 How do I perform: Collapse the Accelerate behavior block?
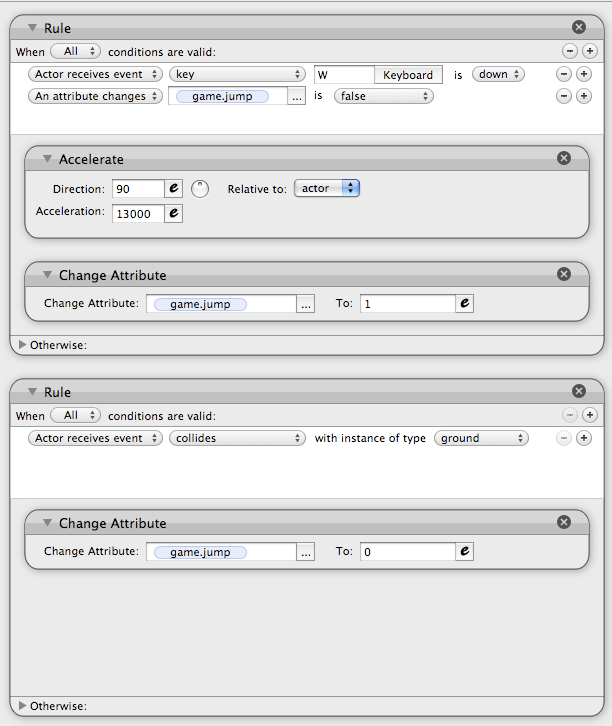coord(46,159)
